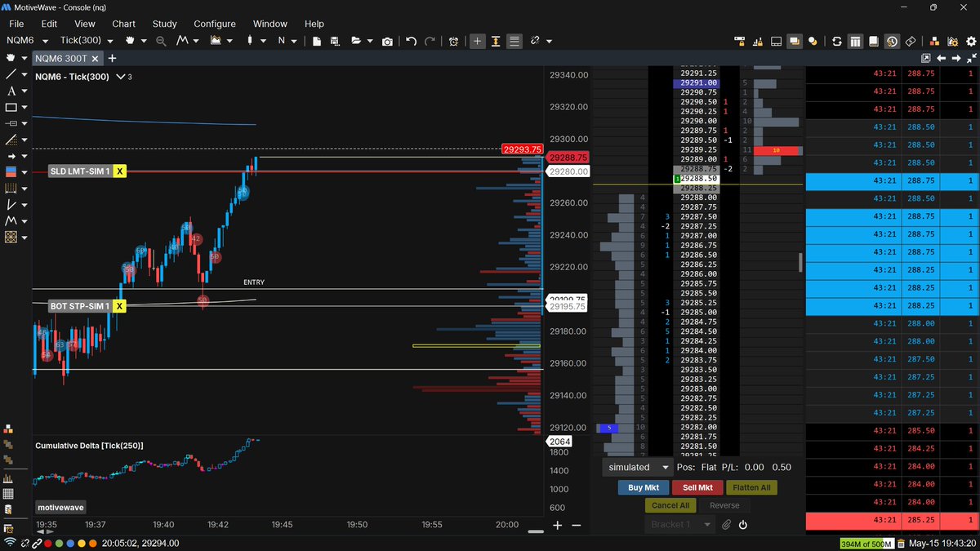Open the candlestick bar type dropdown
980x551 pixels.
coord(261,41)
